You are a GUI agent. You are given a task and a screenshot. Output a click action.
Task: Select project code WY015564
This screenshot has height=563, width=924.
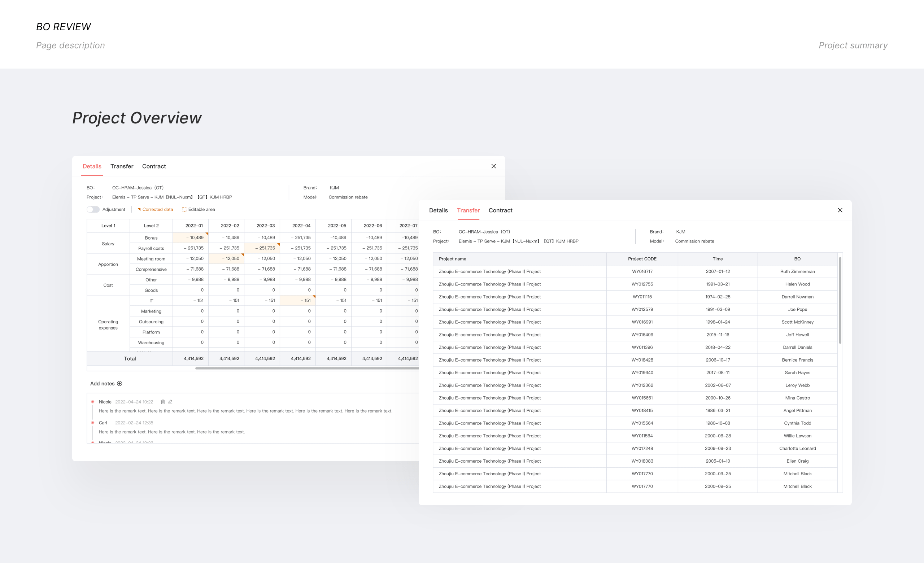[x=642, y=423]
